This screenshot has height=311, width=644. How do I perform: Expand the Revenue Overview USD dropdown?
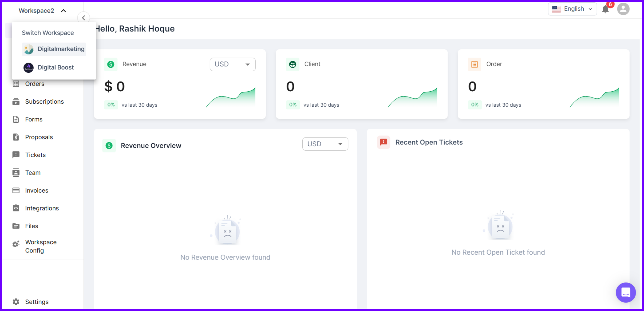(325, 144)
